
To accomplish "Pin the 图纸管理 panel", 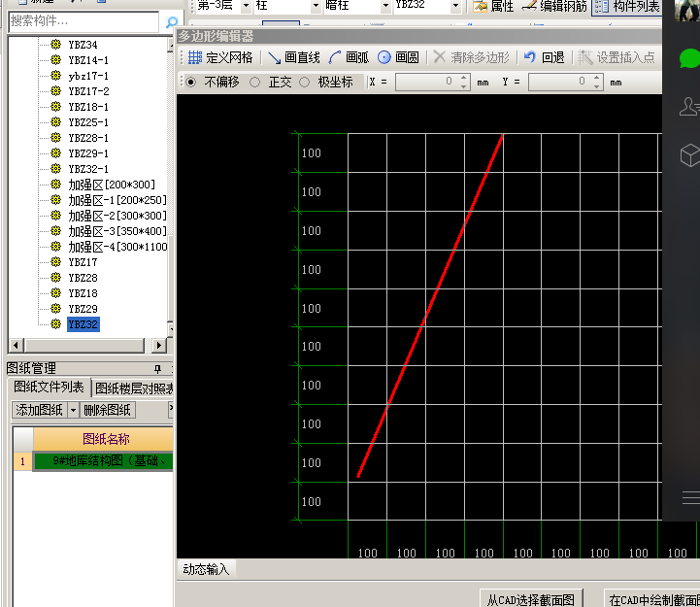I will [157, 368].
